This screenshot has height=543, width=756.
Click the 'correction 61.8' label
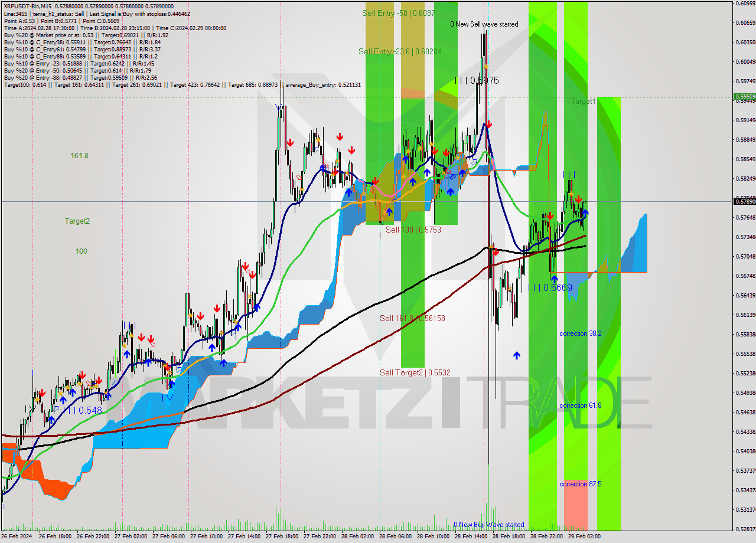(x=581, y=405)
